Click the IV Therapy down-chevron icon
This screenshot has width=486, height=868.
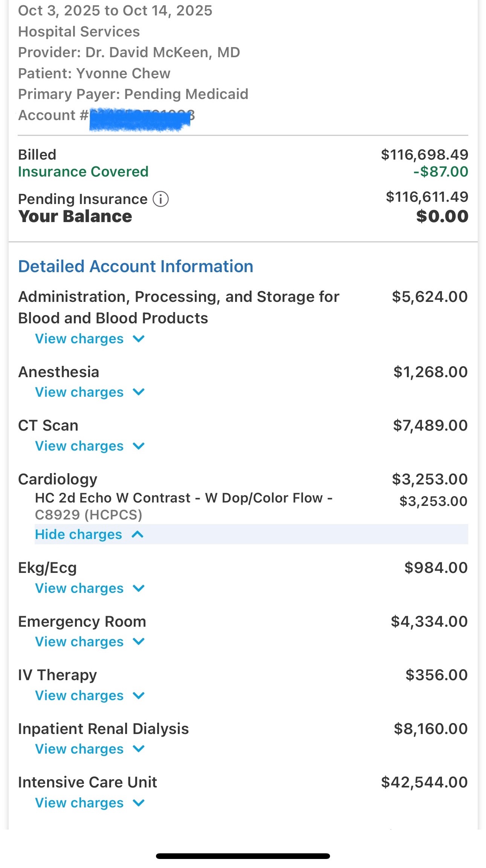point(139,696)
